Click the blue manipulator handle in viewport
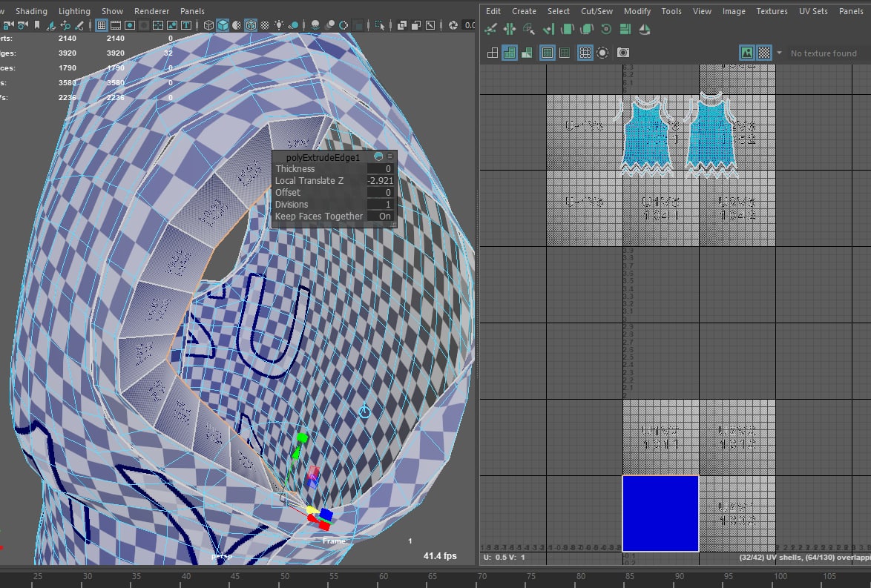The image size is (871, 588). [326, 515]
